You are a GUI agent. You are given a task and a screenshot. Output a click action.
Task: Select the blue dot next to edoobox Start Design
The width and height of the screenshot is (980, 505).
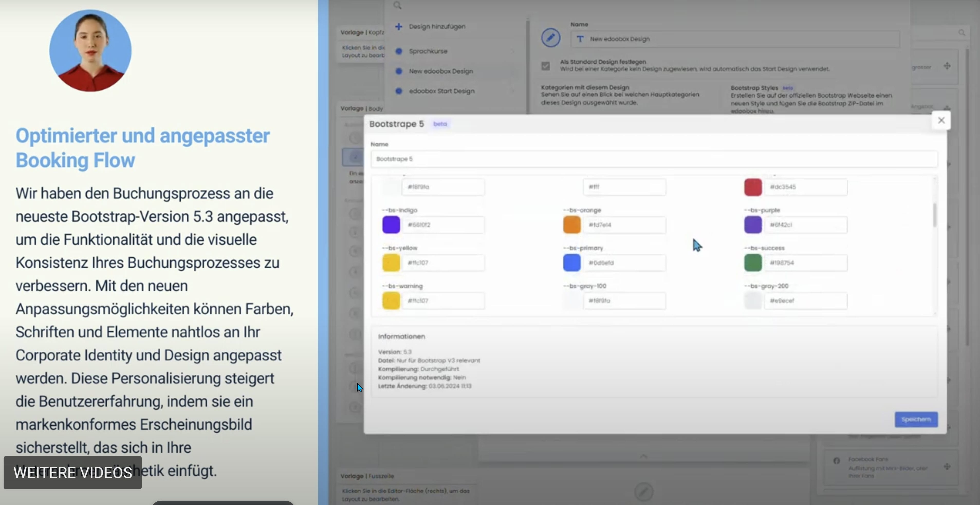tap(399, 91)
